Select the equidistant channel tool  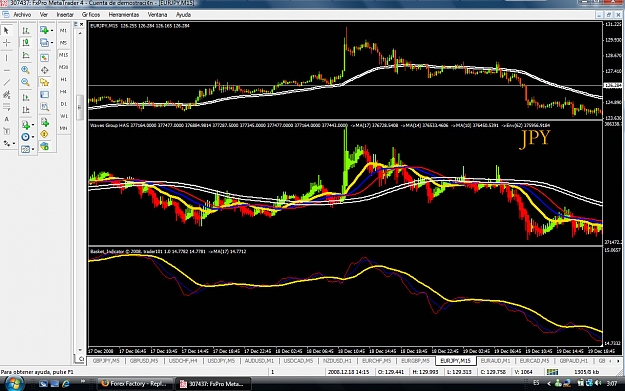coord(6,95)
